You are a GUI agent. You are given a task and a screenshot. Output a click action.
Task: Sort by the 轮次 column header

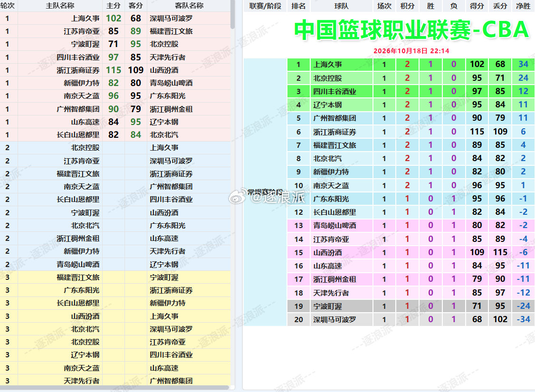[x=7, y=6]
